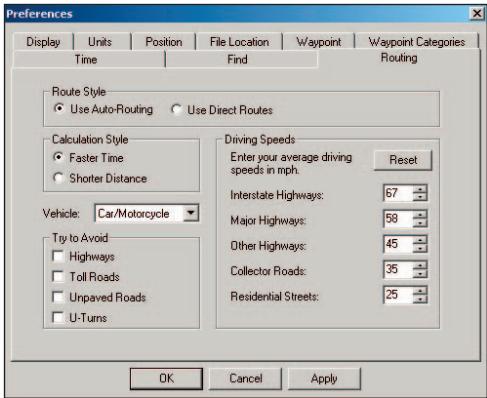Viewport: 487px width, 398px height.
Task: Click the Preferences title bar text
Action: [39, 14]
